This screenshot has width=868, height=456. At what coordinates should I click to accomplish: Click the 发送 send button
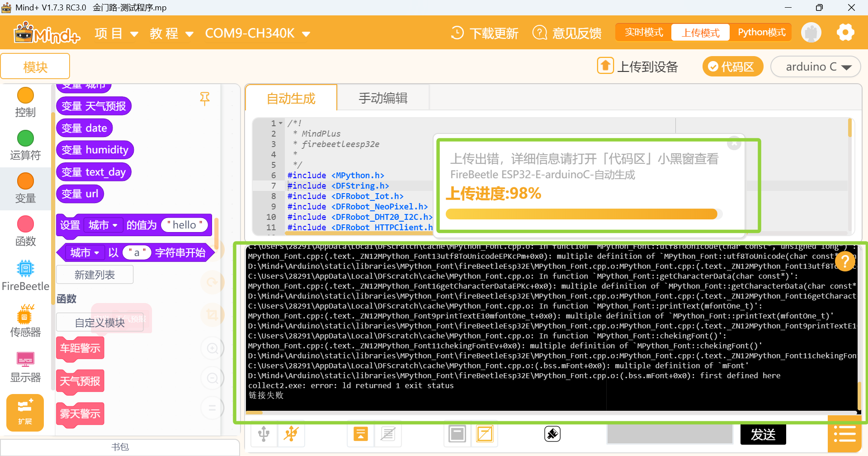point(763,435)
